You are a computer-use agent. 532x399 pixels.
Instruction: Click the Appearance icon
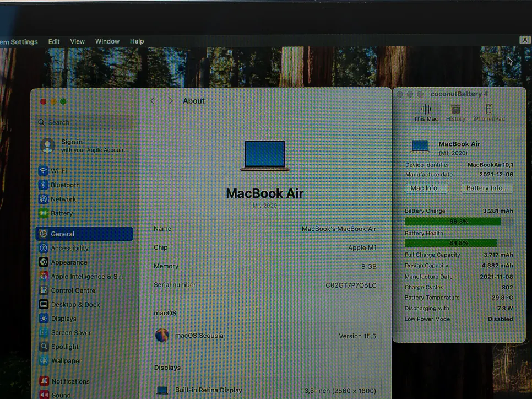[x=43, y=262]
